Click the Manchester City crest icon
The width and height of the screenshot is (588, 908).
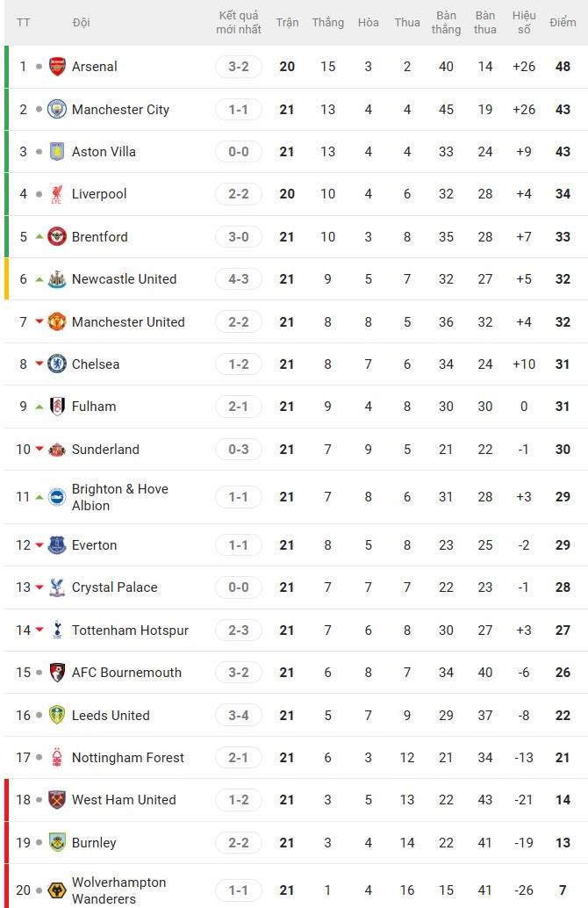(x=57, y=110)
